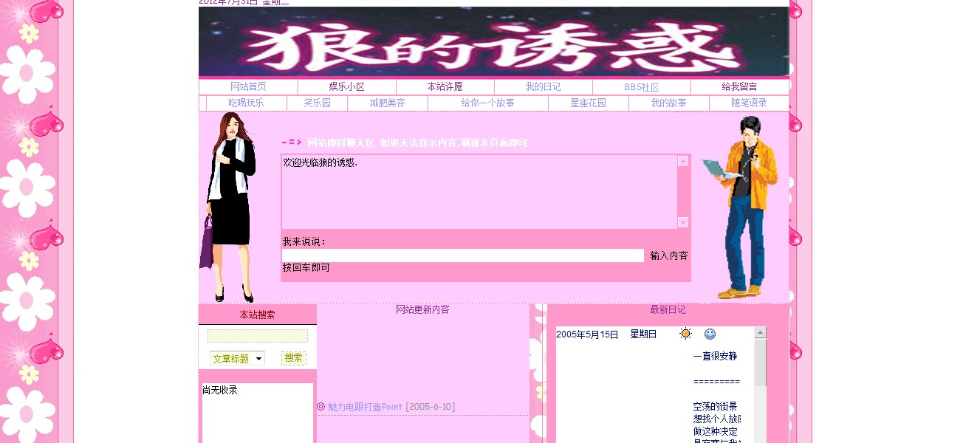Click the 空荡的街景 diary line

(715, 406)
